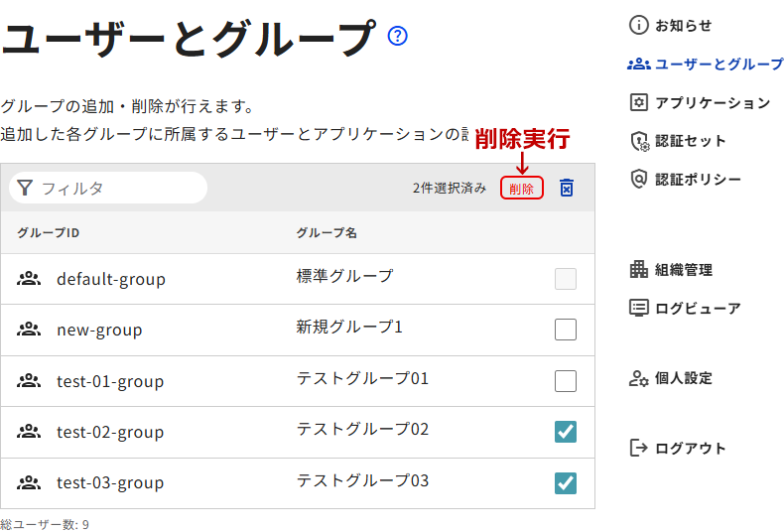
Task: Click the 認証セット shield icon
Action: (x=639, y=141)
